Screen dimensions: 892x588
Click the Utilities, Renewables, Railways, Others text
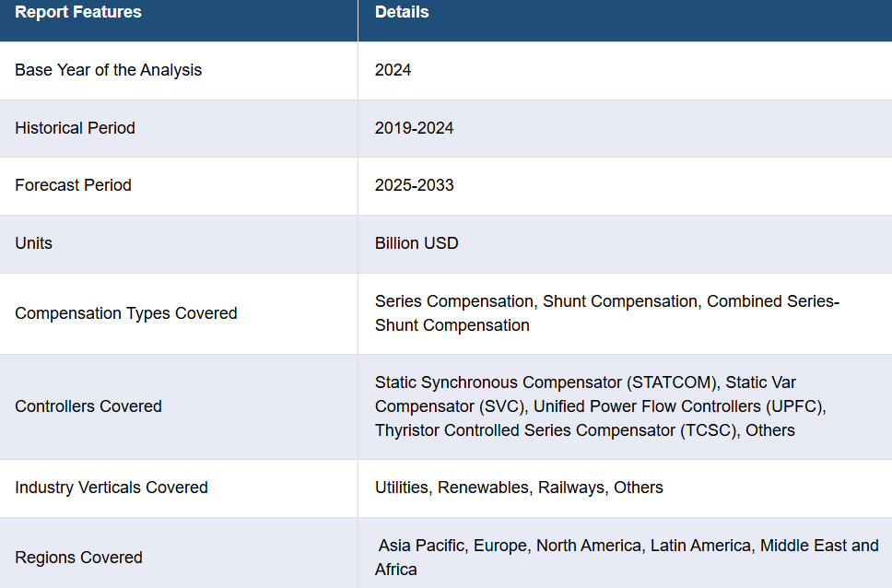click(x=519, y=488)
